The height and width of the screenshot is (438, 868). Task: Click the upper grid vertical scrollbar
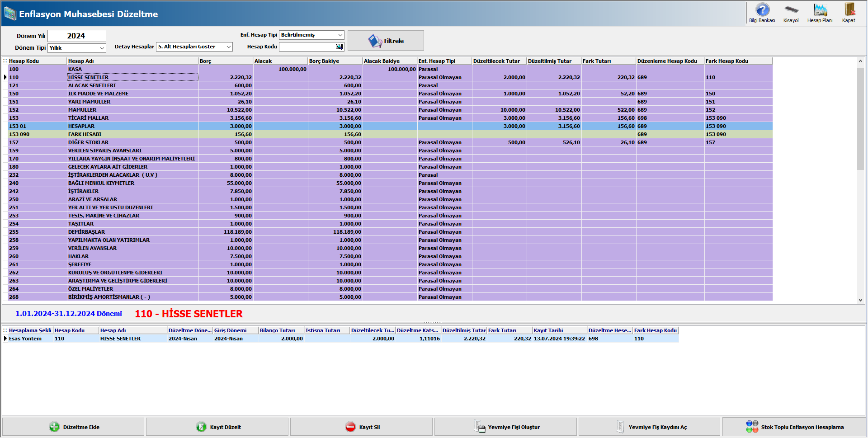(860, 118)
